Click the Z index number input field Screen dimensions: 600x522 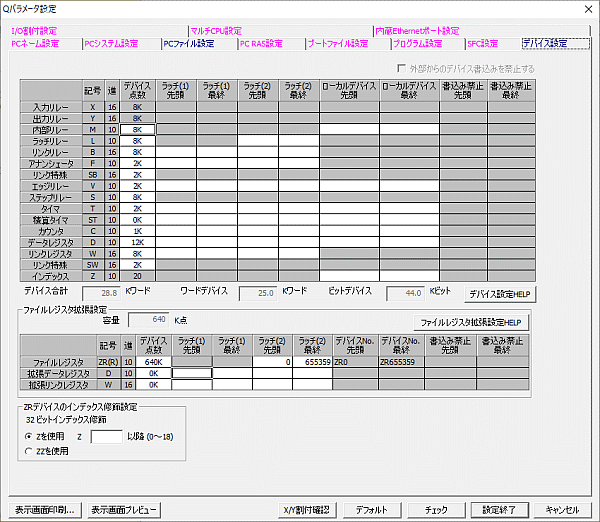coord(106,437)
